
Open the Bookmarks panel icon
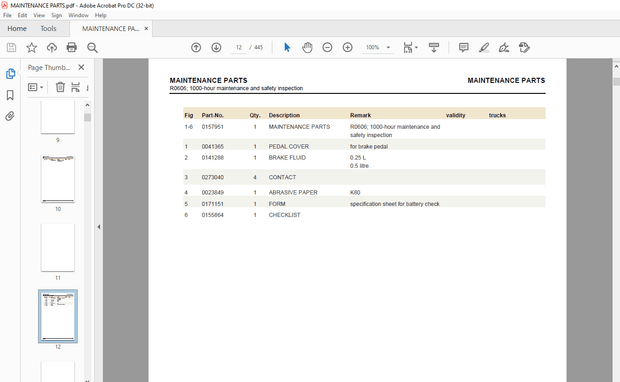click(10, 95)
